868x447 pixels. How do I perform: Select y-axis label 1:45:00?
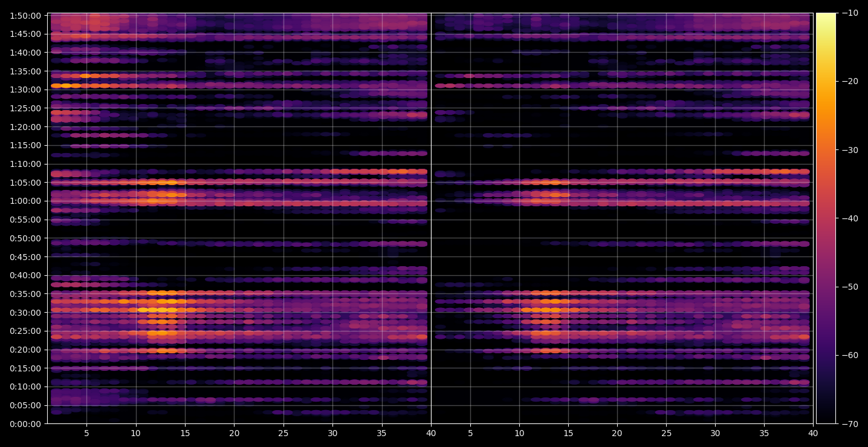pyautogui.click(x=25, y=34)
